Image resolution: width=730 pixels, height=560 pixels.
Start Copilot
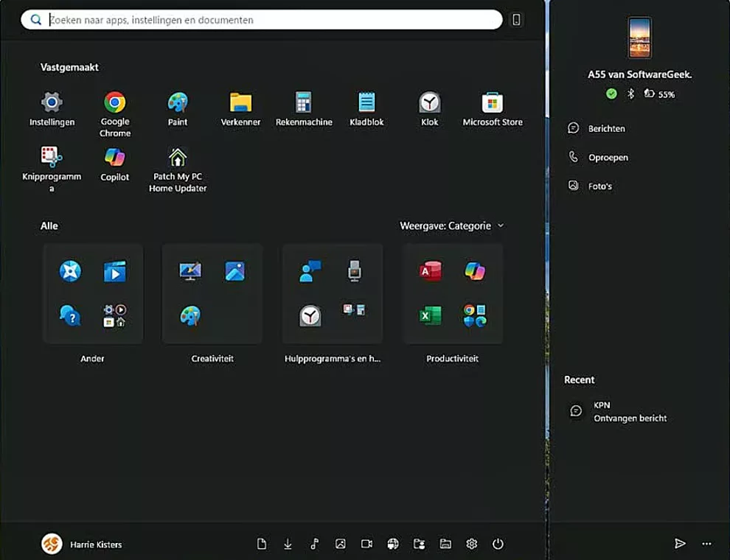click(114, 161)
